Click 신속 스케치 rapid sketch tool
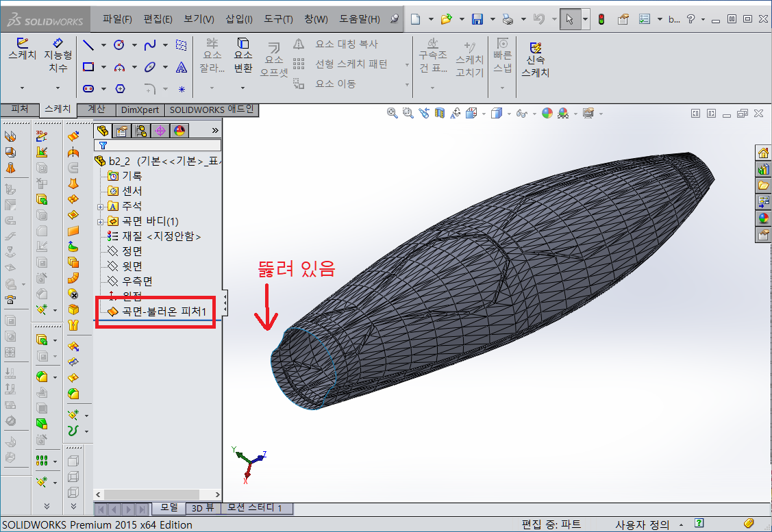Screen dimensions: 772x532 535,60
